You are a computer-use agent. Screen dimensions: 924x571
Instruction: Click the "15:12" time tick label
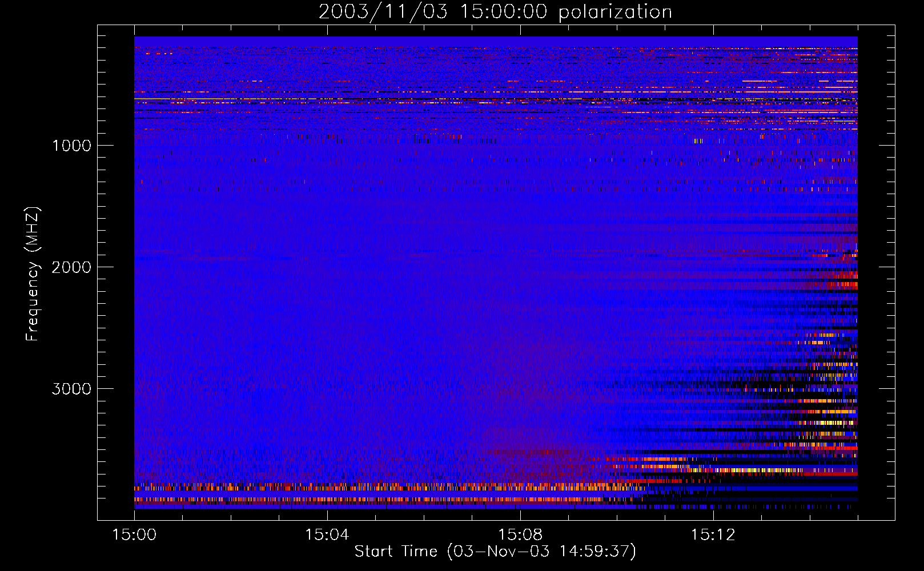point(713,535)
